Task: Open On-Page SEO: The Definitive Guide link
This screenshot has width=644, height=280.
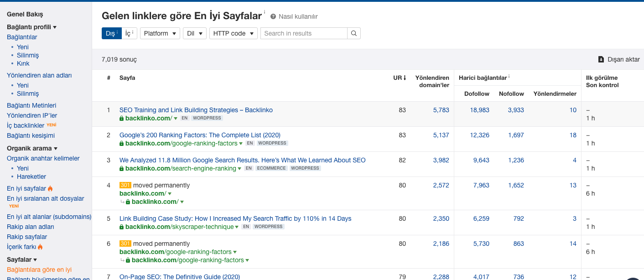Action: [180, 277]
